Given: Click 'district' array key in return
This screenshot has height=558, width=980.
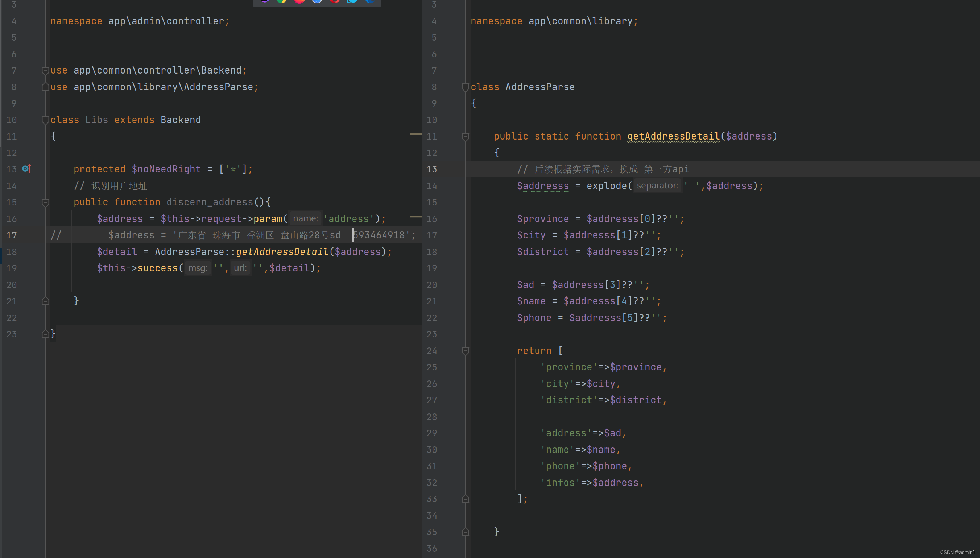Looking at the screenshot, I should coord(569,400).
